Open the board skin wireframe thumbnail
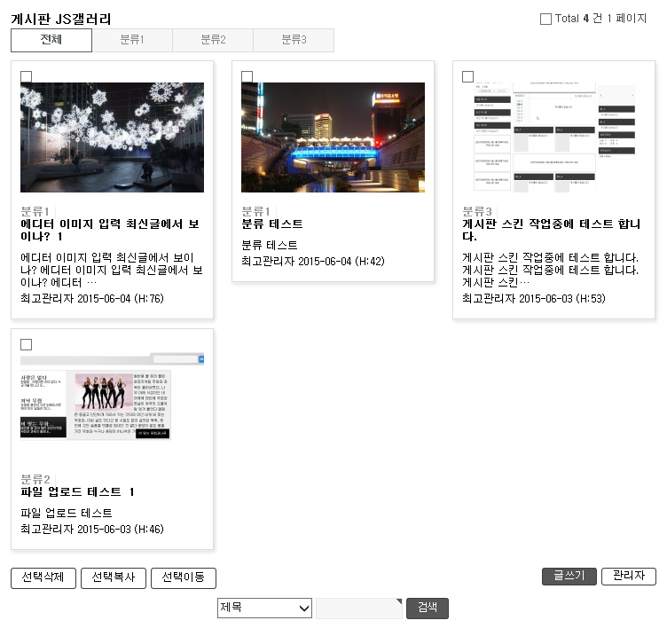 click(x=553, y=137)
